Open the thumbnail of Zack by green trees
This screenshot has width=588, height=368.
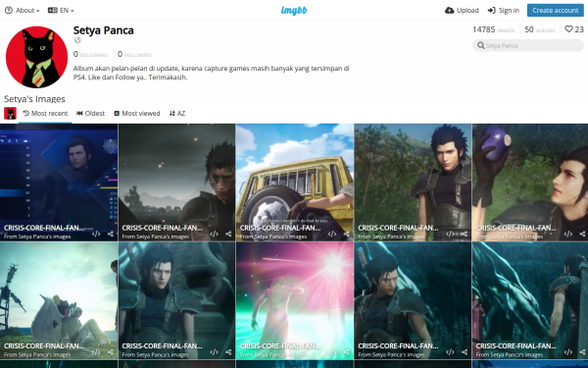[413, 183]
